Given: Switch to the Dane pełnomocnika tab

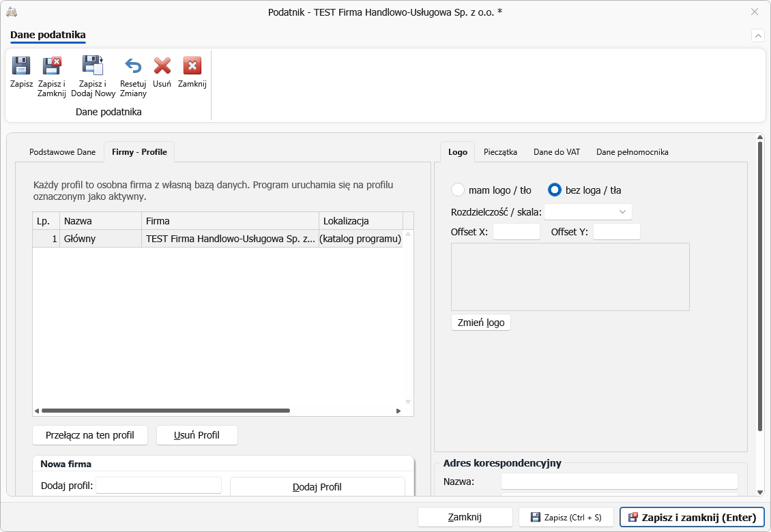Looking at the screenshot, I should pyautogui.click(x=632, y=152).
